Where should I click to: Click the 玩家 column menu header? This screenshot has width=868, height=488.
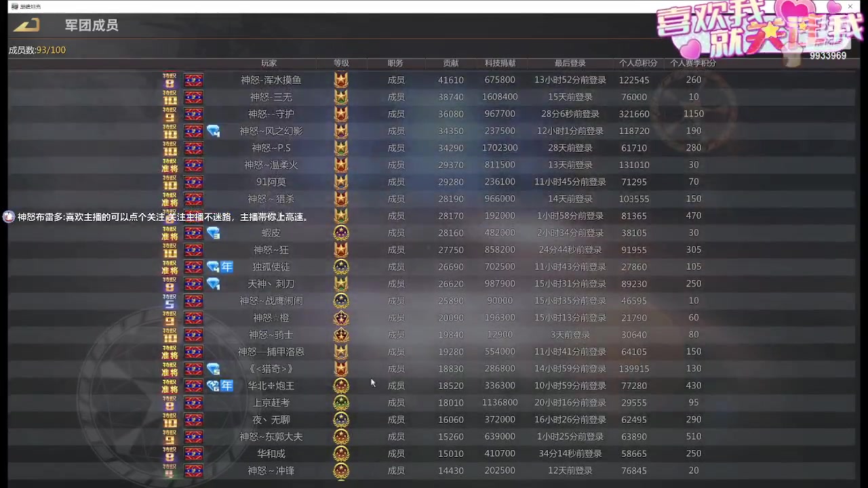269,63
